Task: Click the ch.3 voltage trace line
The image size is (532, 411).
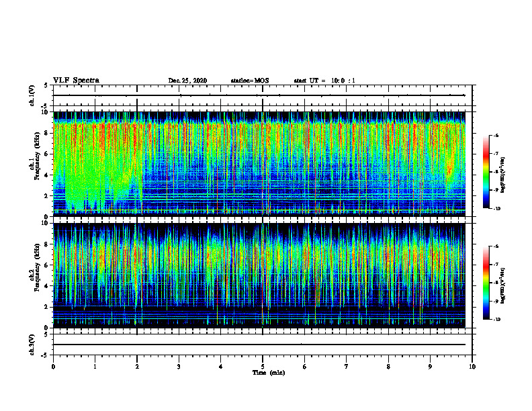Action: (259, 345)
